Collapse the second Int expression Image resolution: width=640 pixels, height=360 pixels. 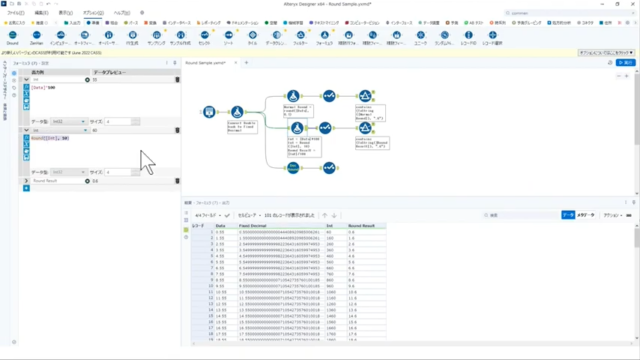(x=26, y=130)
